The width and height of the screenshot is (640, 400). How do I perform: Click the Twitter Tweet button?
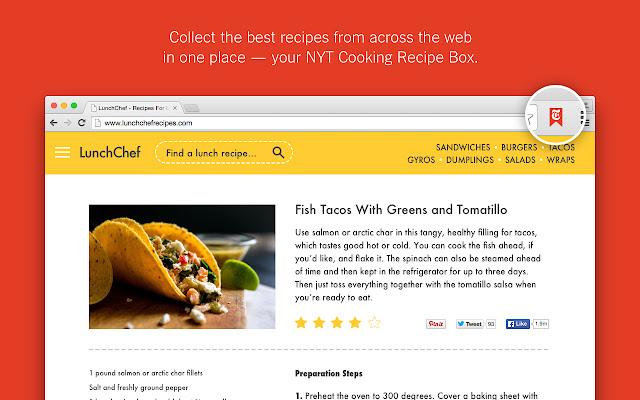coord(469,324)
